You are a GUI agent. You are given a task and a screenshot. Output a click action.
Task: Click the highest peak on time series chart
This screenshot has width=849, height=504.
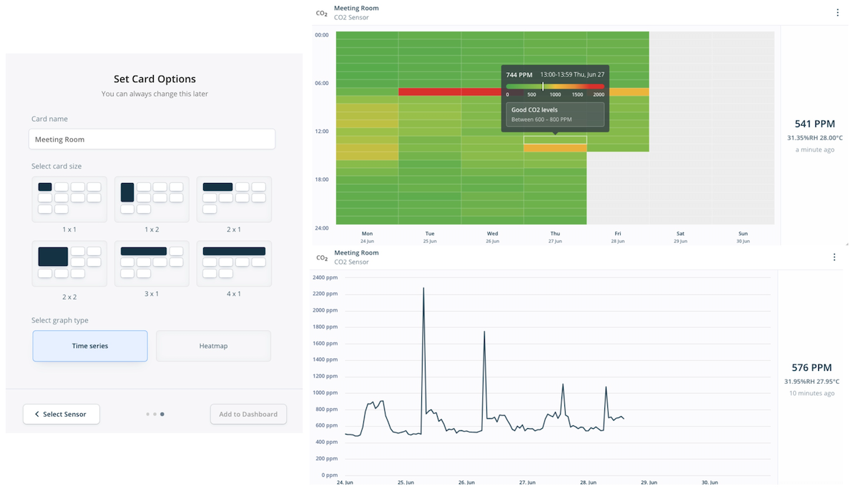coord(423,288)
